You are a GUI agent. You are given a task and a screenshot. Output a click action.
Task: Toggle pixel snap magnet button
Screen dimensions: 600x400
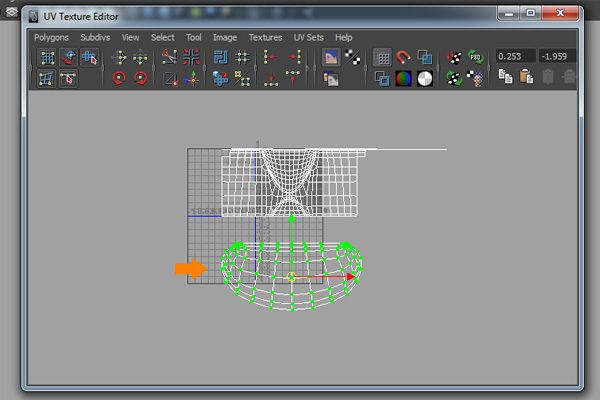click(404, 57)
